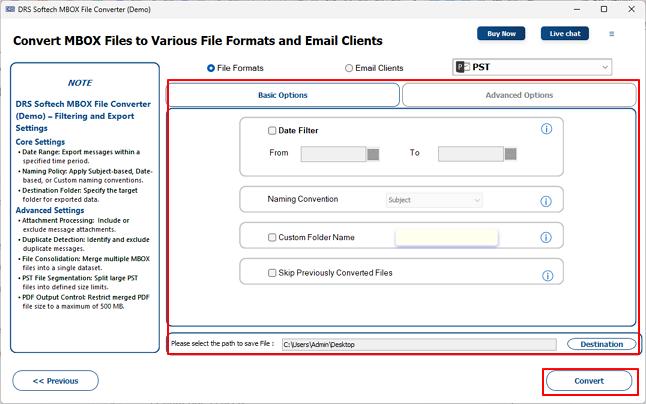This screenshot has width=646, height=404.
Task: Click the Convert button
Action: pyautogui.click(x=589, y=381)
